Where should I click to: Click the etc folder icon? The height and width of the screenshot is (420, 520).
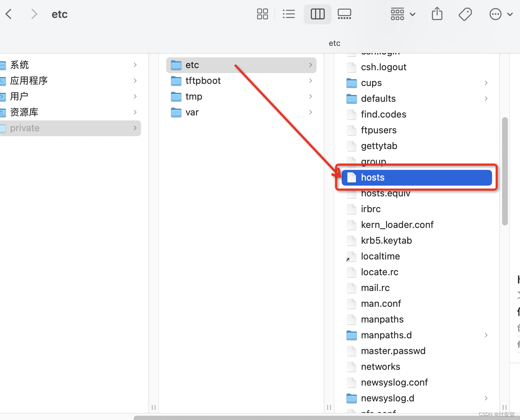click(x=176, y=65)
